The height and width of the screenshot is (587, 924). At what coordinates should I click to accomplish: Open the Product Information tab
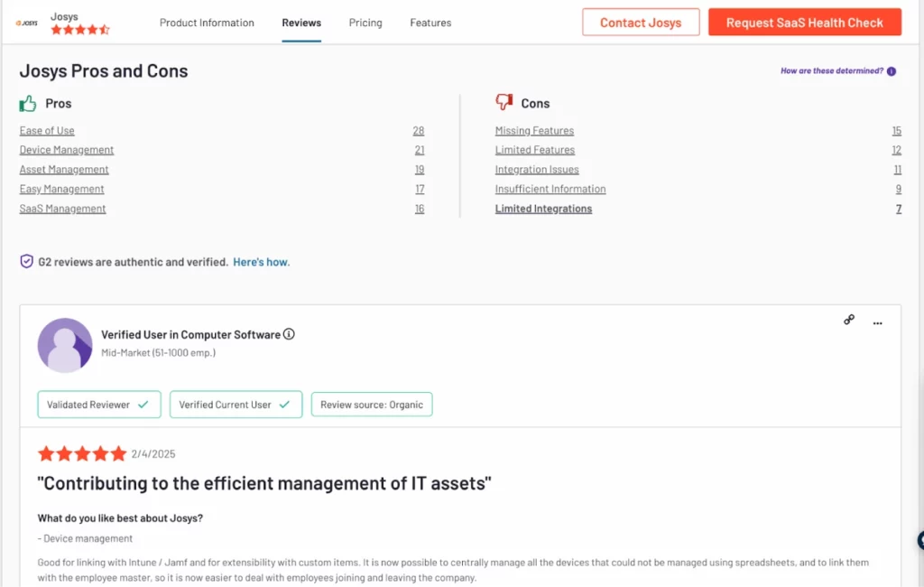(x=207, y=23)
